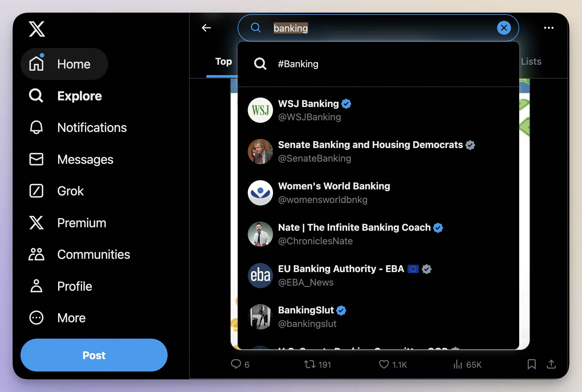Click the Premium X icon
The height and width of the screenshot is (392, 582).
36,223
